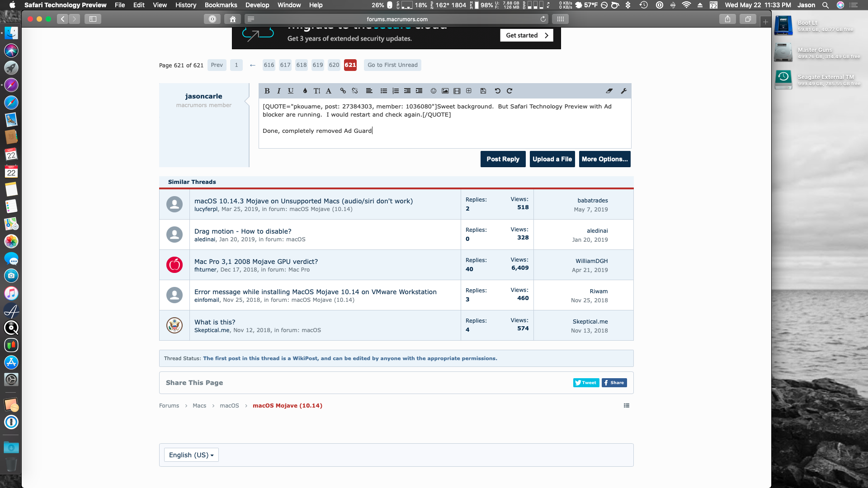Screen dimensions: 868x488
Task: Open 'What is this?' thread
Action: point(215,322)
